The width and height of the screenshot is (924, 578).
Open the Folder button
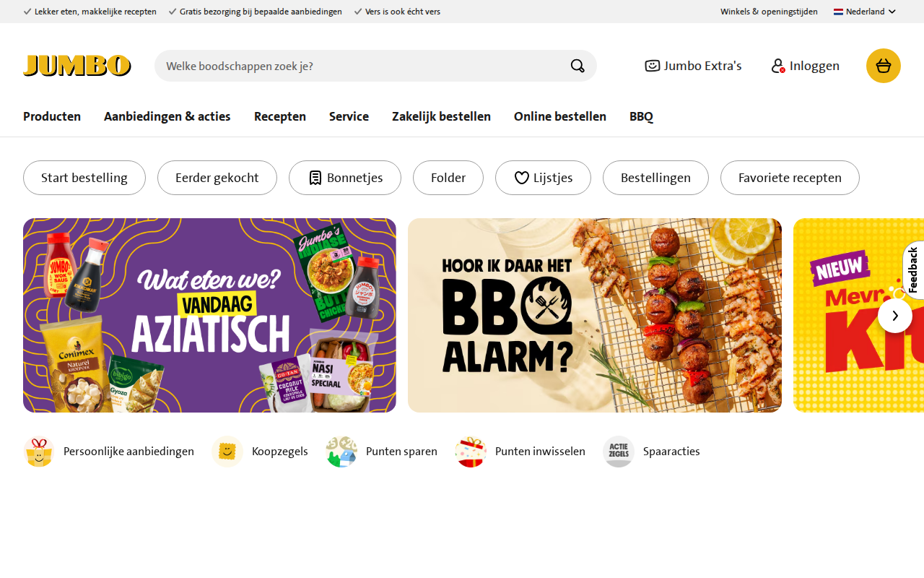tap(448, 178)
